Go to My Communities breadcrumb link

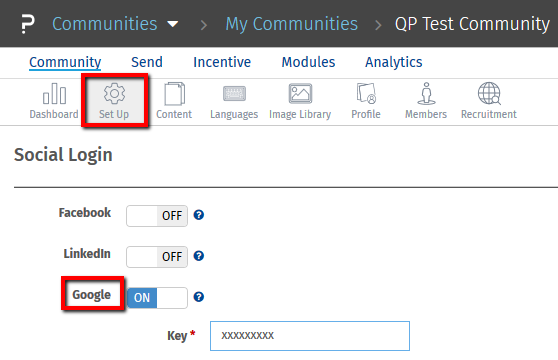[292, 24]
